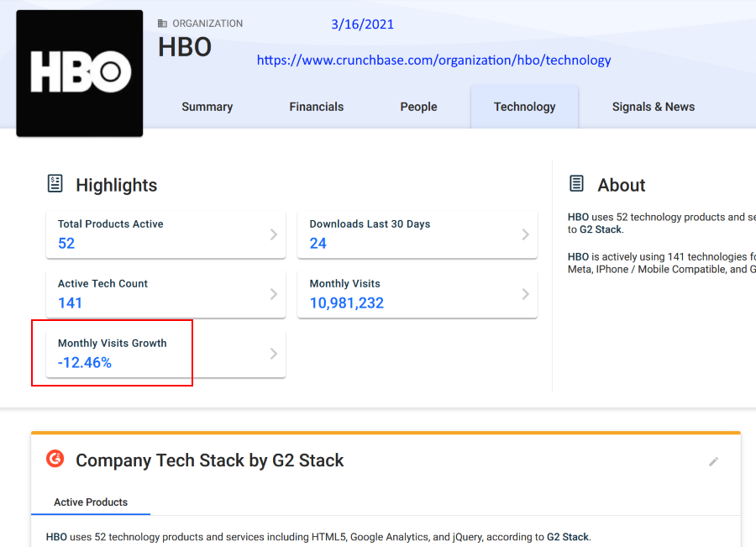Expand chevron on Downloads Last 30 Days

point(526,234)
